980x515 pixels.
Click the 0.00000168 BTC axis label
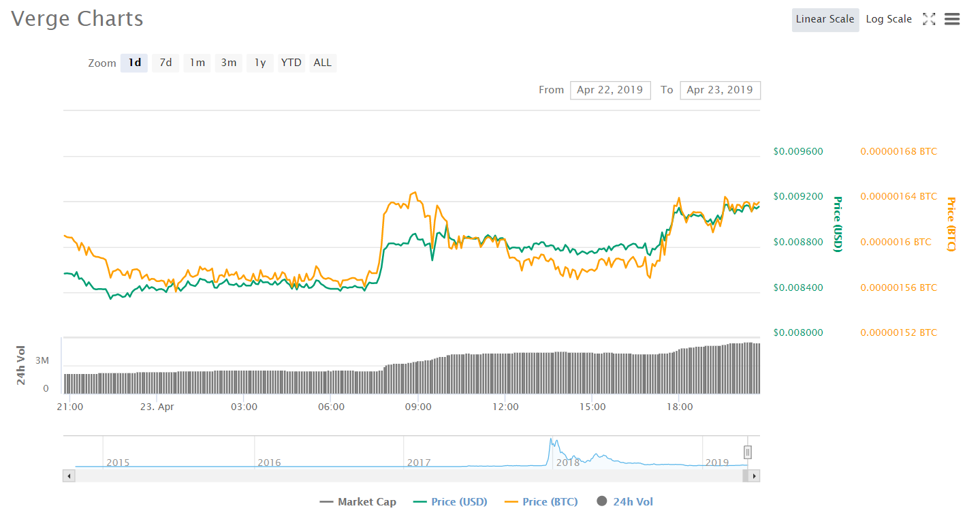[x=899, y=151]
